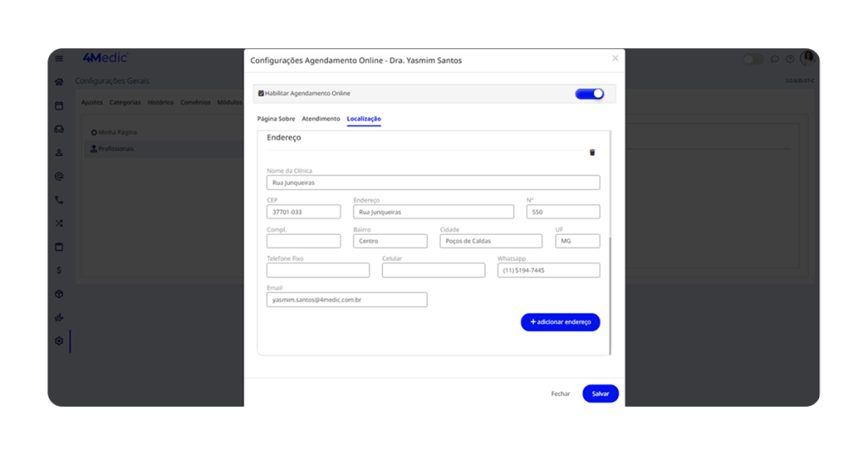
Task: Delete the address with the trash icon
Action: [592, 153]
